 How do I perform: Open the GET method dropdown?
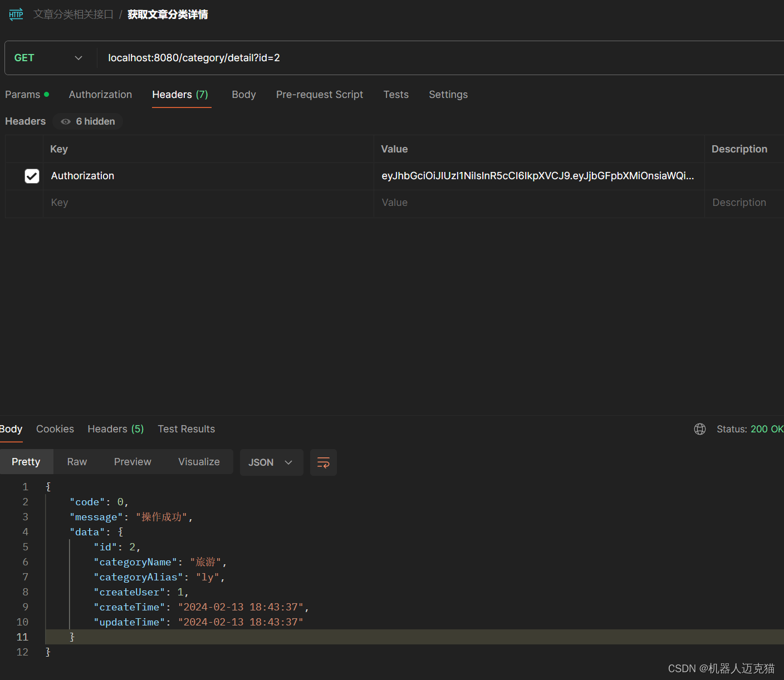[x=49, y=58]
